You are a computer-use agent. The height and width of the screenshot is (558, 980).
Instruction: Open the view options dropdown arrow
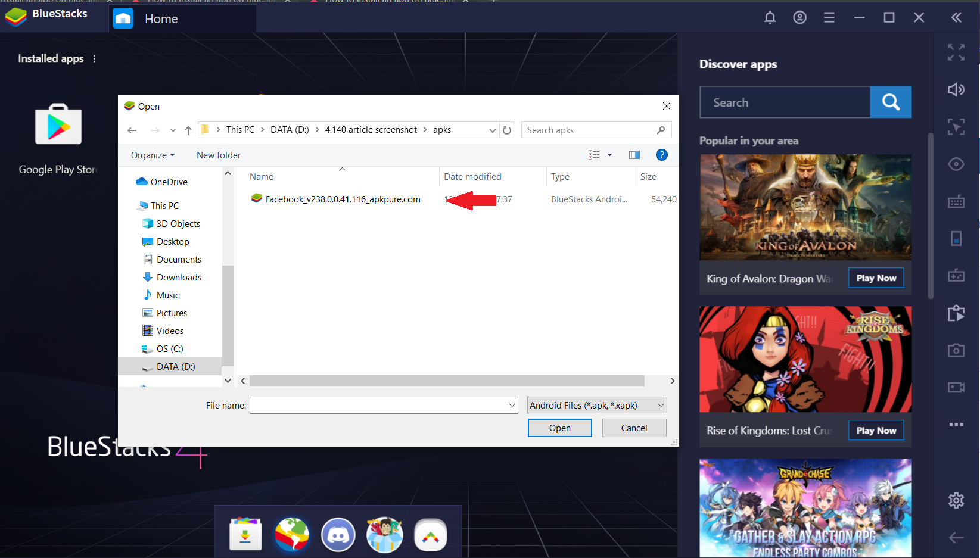tap(609, 155)
